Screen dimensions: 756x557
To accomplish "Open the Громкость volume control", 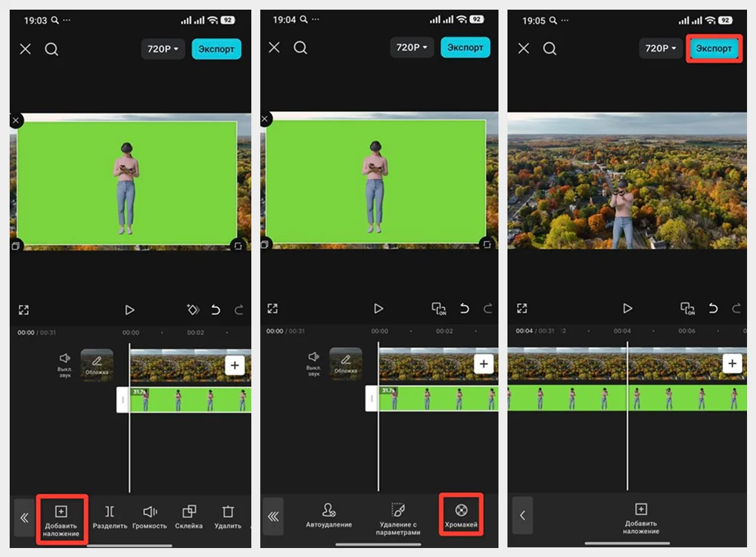I will pyautogui.click(x=150, y=517).
